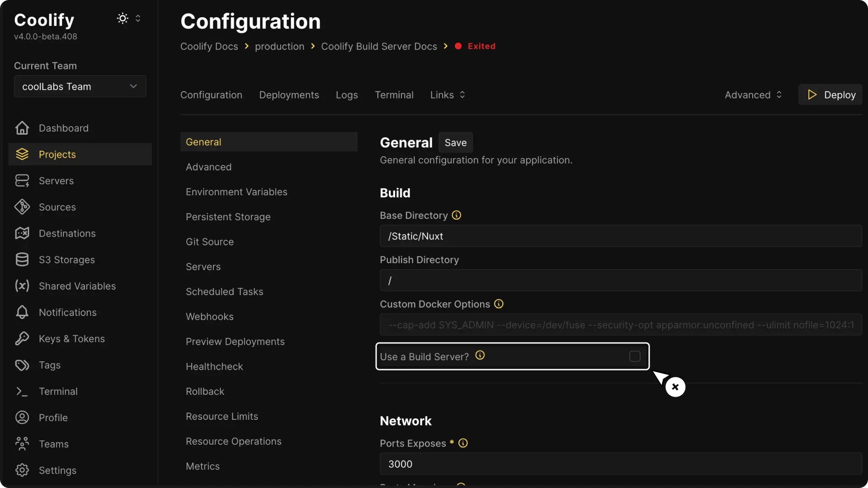Switch to the Deployments tab

289,94
